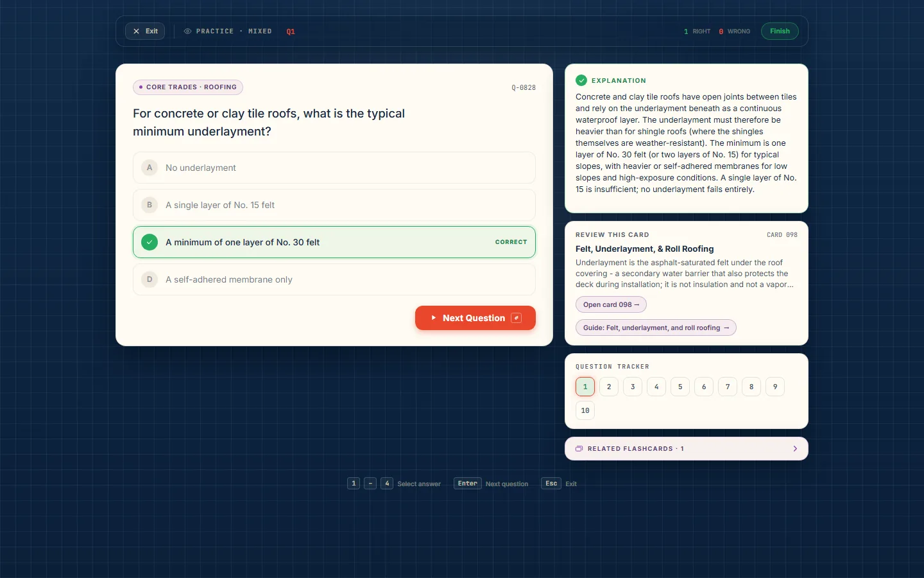The width and height of the screenshot is (924, 578).
Task: Click the 1 RIGHT score counter
Action: [x=697, y=31]
